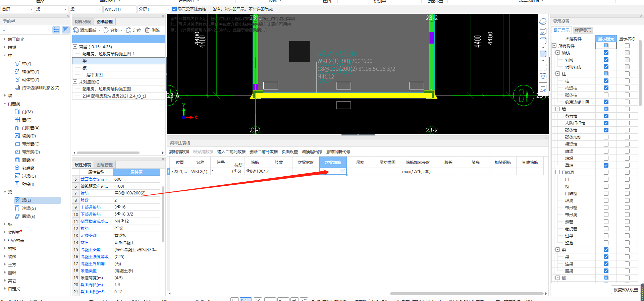The image size is (644, 301).
Task: Collapse 门窗洞 group in display settings
Action: pos(557,172)
